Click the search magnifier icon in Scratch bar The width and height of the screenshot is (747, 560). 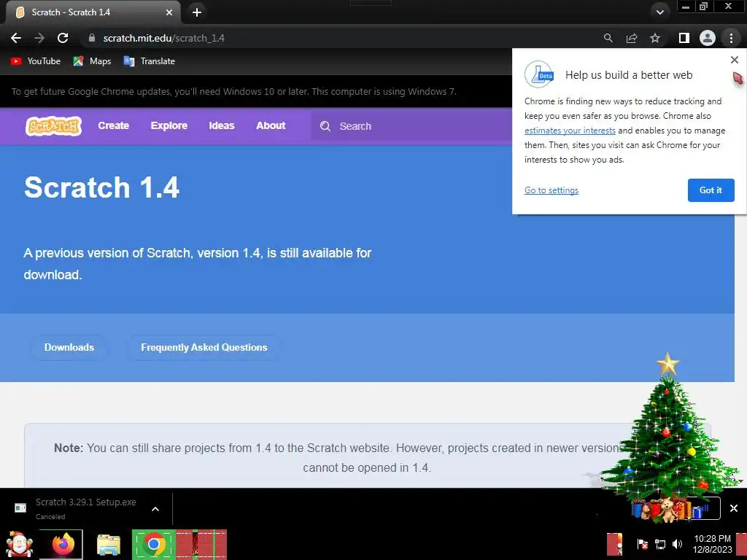point(325,126)
